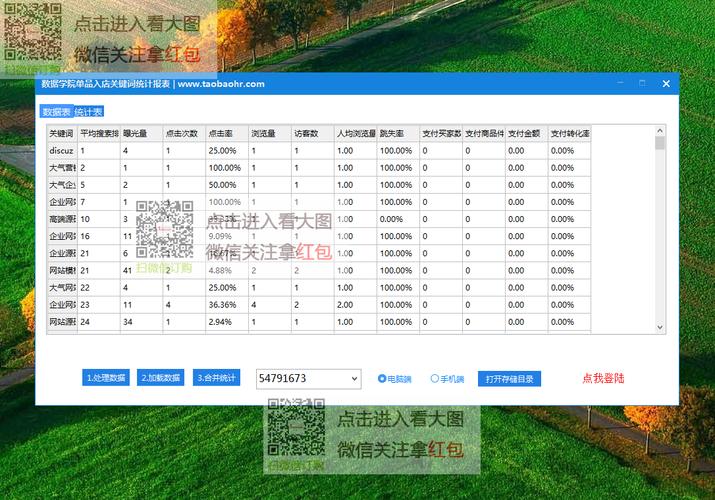This screenshot has height=500, width=715.
Task: Click the red 点我登陆 link
Action: [x=603, y=378]
